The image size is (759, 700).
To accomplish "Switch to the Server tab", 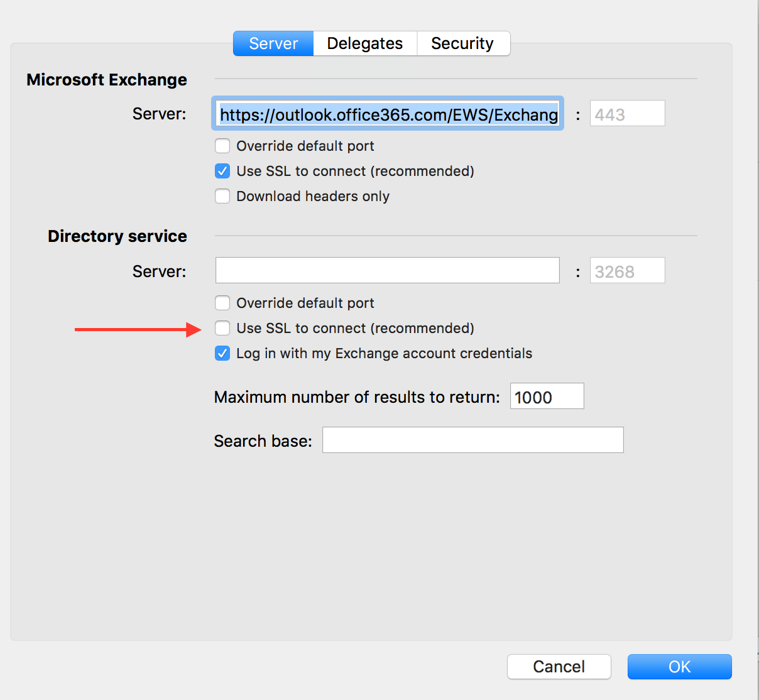I will pos(273,43).
